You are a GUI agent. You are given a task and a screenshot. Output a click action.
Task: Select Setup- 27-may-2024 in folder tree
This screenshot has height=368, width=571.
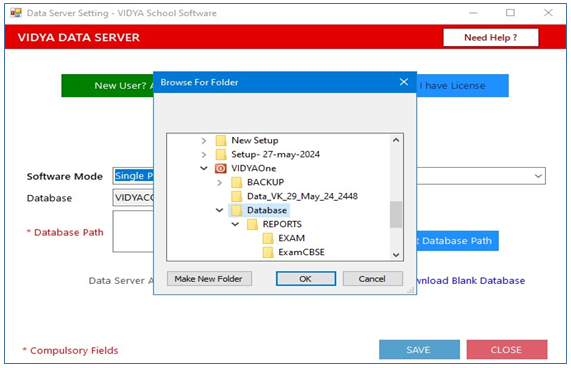(275, 154)
